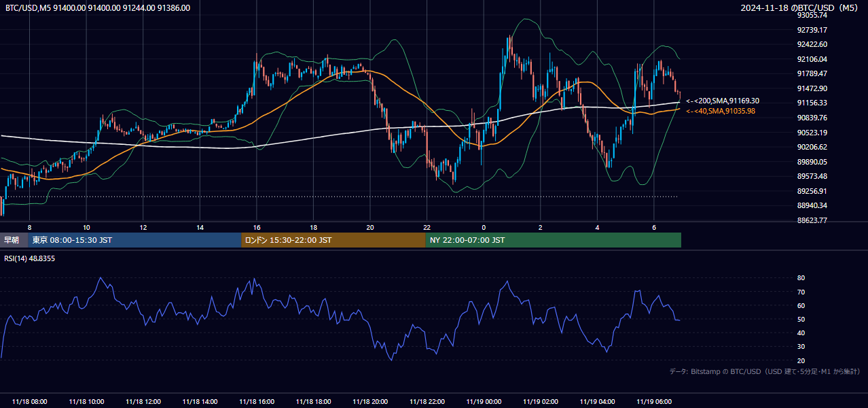Click the RSI(14) 48.8355 indicator label

tap(30, 258)
